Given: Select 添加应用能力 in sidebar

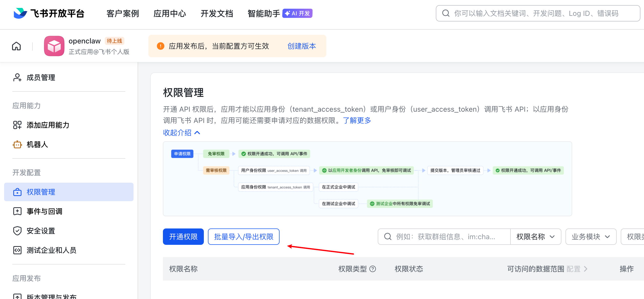Looking at the screenshot, I should tap(69, 125).
